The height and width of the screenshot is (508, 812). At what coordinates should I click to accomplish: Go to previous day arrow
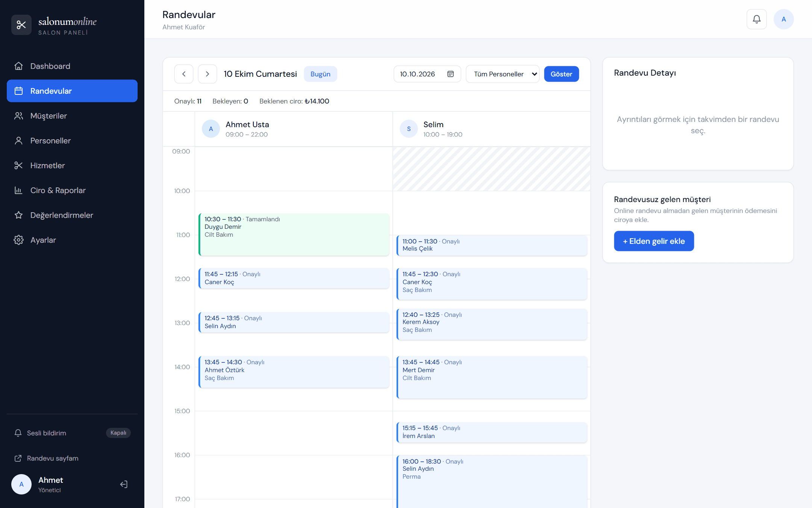[184, 74]
